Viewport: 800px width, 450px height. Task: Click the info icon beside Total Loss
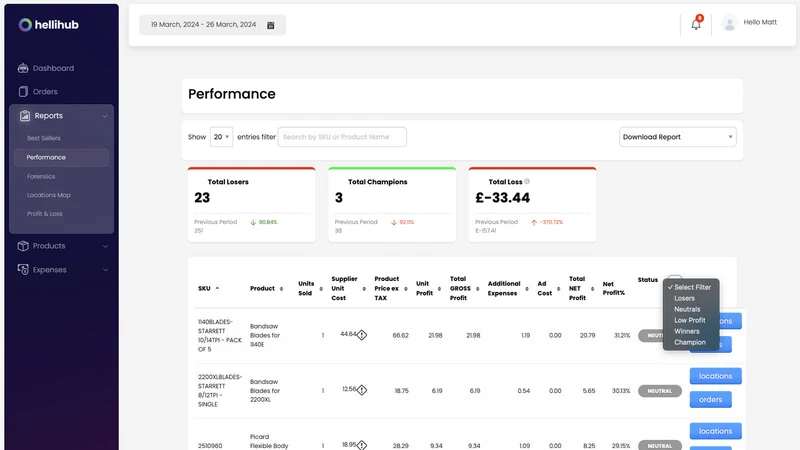click(x=527, y=181)
